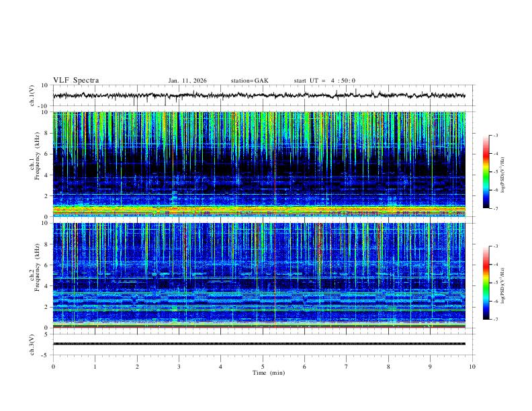
Task: Click the "ch.3(V)" axis label
Action: pyautogui.click(x=32, y=345)
